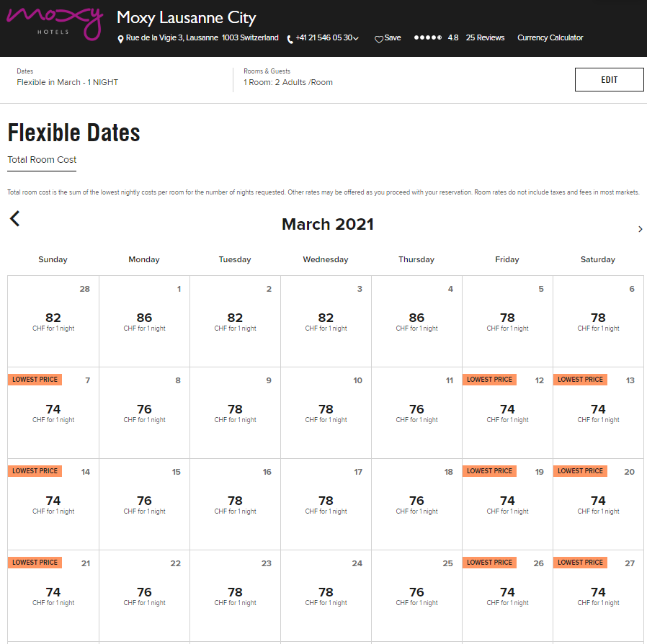Choose March 4 priced at 86 CHF
Viewport: 647px width, 644px height.
(416, 321)
